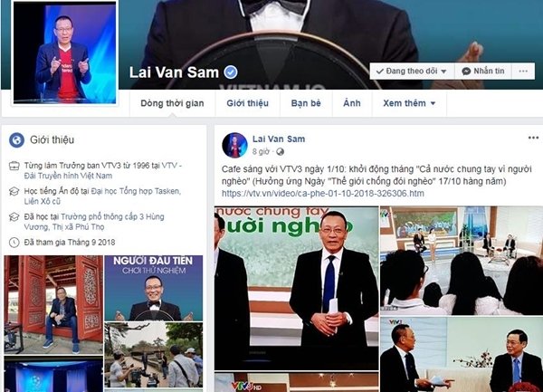Open the large profile picture

coord(64,52)
